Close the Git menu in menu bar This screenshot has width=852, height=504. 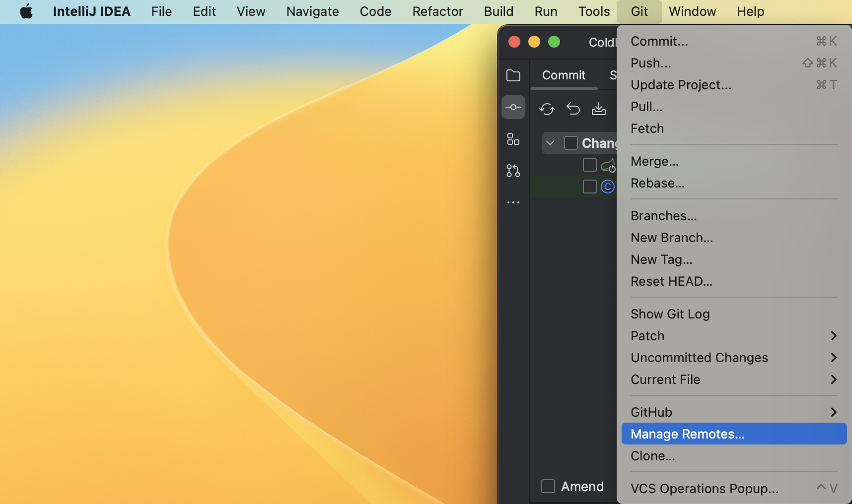click(639, 11)
